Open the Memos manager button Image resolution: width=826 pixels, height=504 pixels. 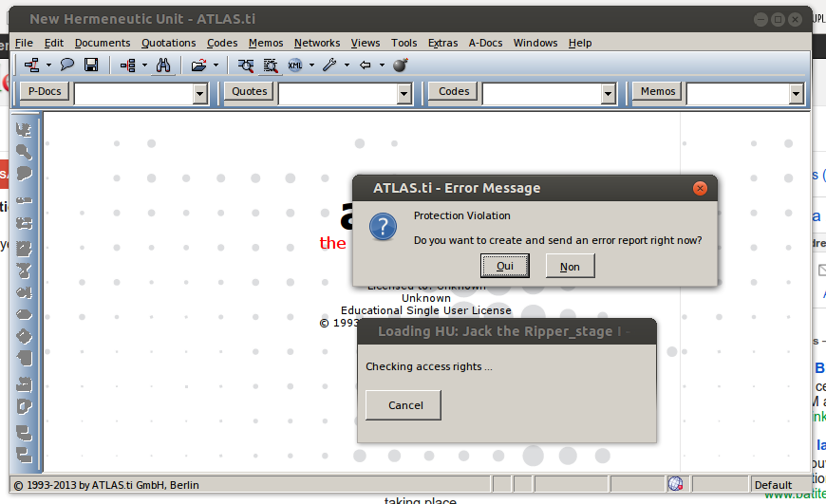tap(657, 92)
